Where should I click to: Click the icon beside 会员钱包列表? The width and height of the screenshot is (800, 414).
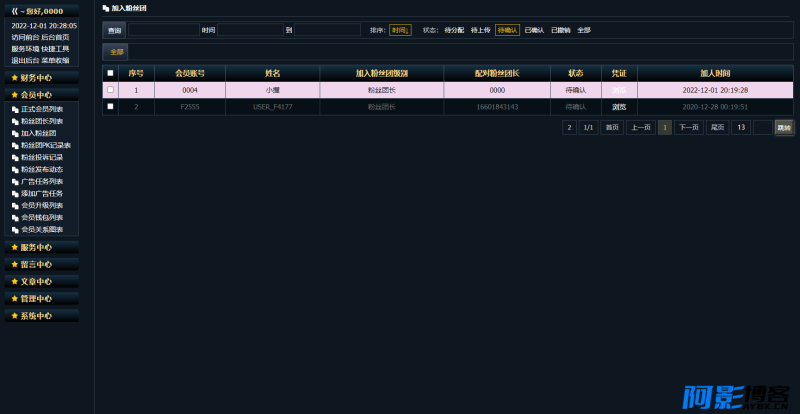15,218
